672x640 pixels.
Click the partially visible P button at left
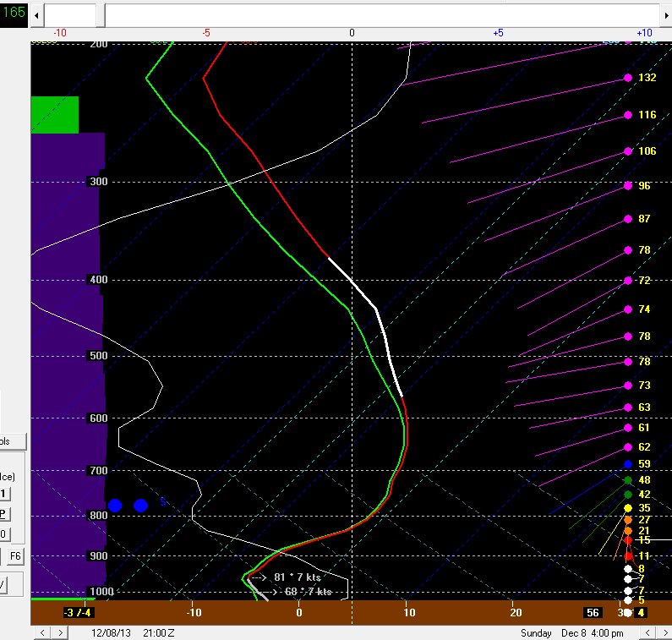4,514
